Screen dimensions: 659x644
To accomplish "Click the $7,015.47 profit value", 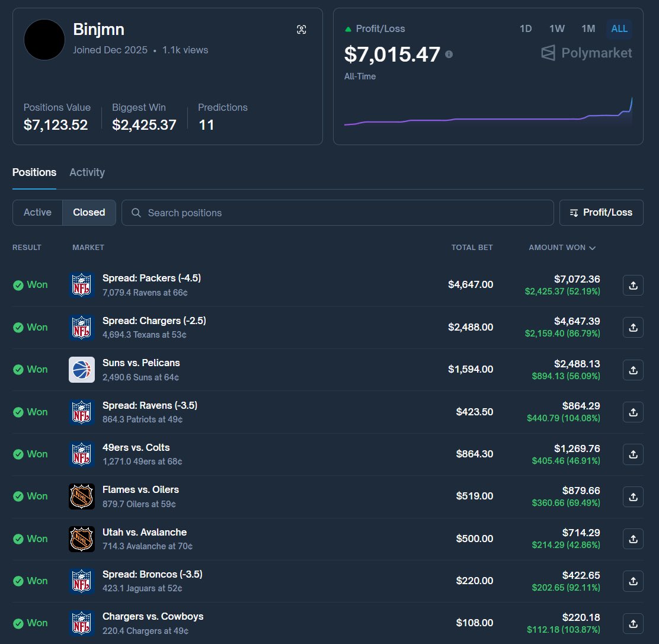I will pyautogui.click(x=392, y=54).
